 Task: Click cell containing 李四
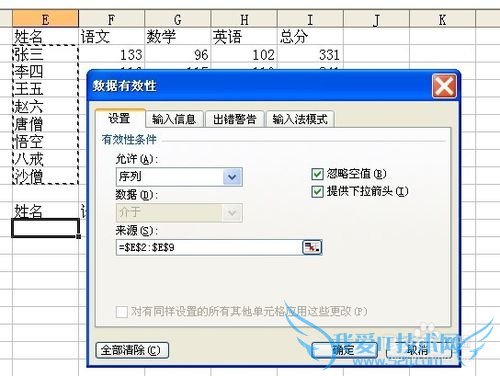pyautogui.click(x=45, y=71)
